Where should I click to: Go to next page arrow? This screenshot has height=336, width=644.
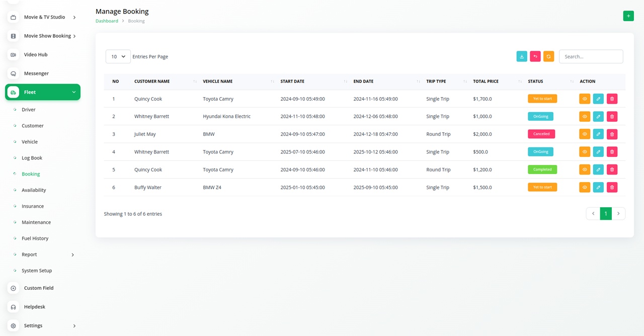click(618, 214)
